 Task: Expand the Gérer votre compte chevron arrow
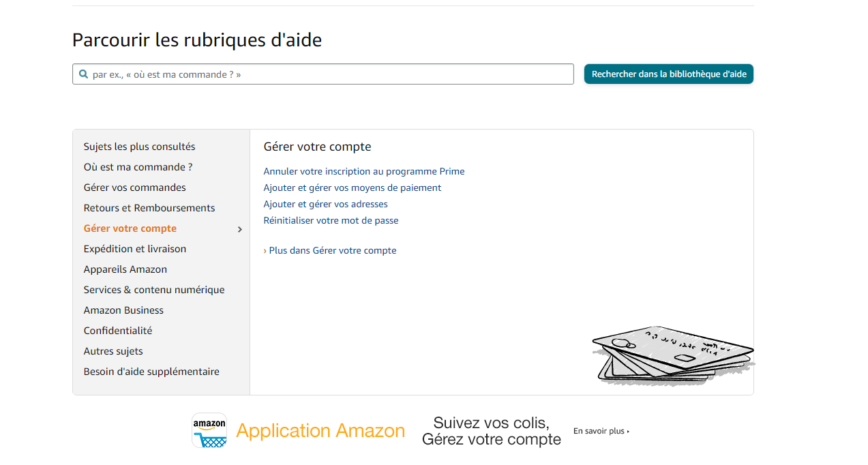(x=240, y=229)
